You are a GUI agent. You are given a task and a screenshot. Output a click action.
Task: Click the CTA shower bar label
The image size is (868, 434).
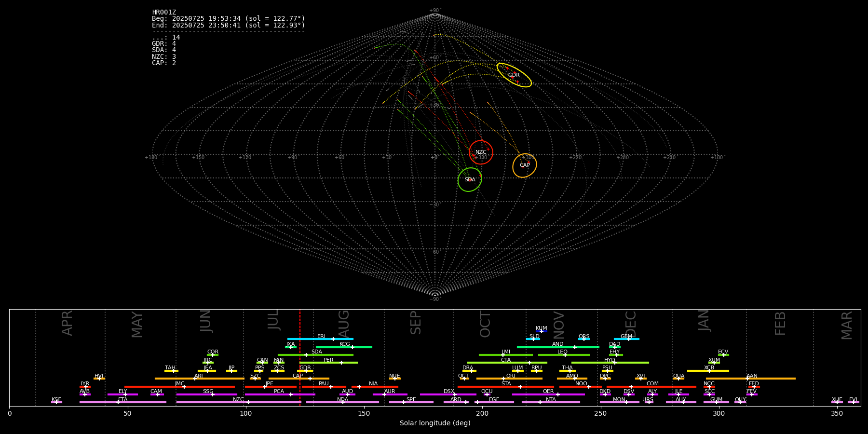pos(506,360)
